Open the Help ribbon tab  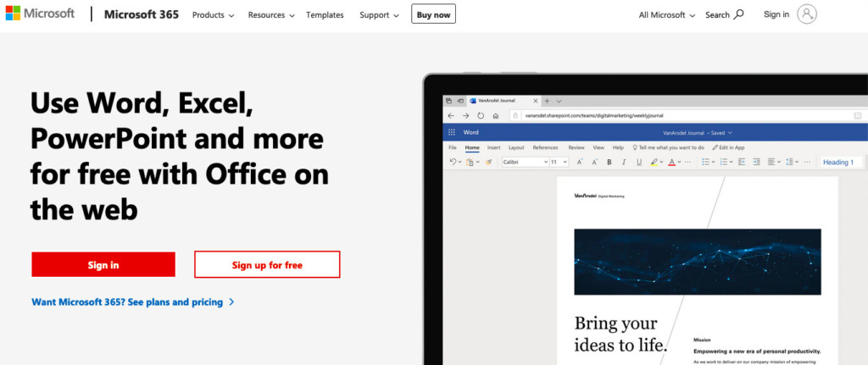[618, 147]
